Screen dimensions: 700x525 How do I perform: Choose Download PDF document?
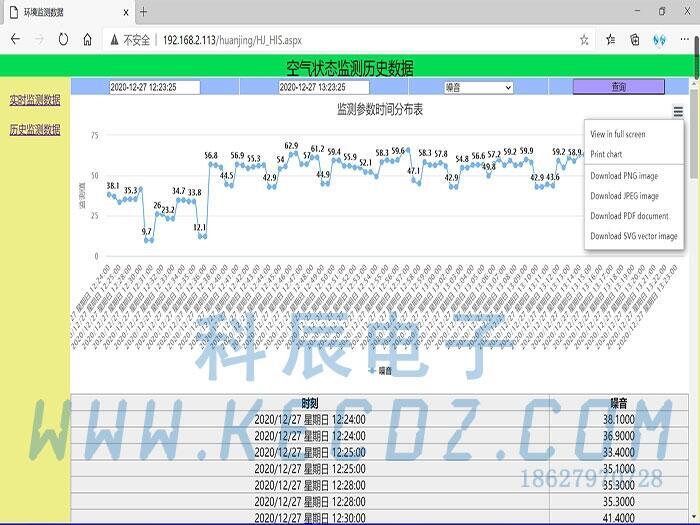coord(629,216)
